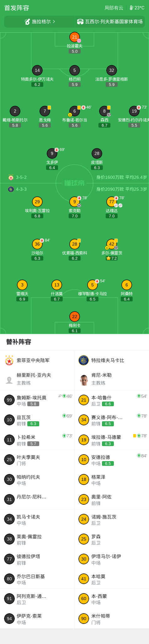Open substitute 本-哈鲁什 row
The image size is (149, 644).
click(112, 400)
